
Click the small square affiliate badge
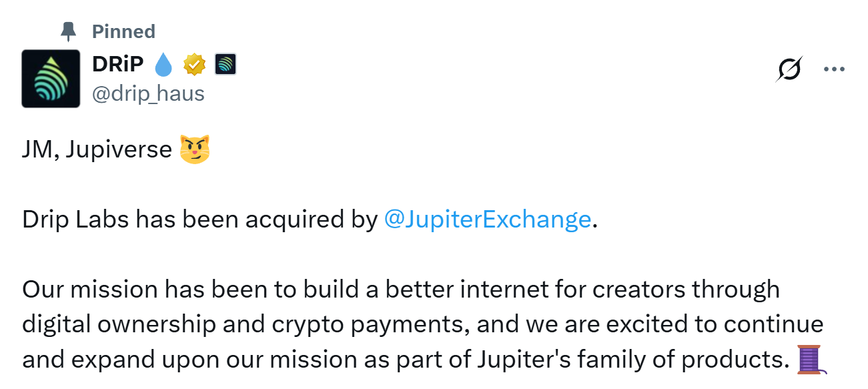(x=226, y=65)
